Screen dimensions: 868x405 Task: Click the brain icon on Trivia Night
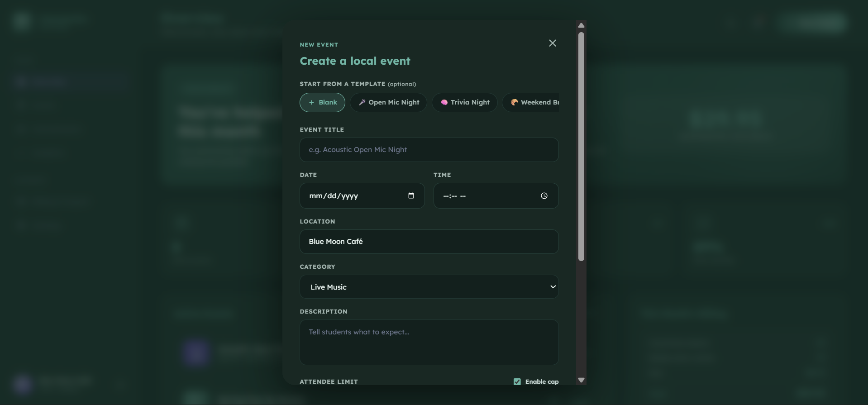(x=444, y=102)
